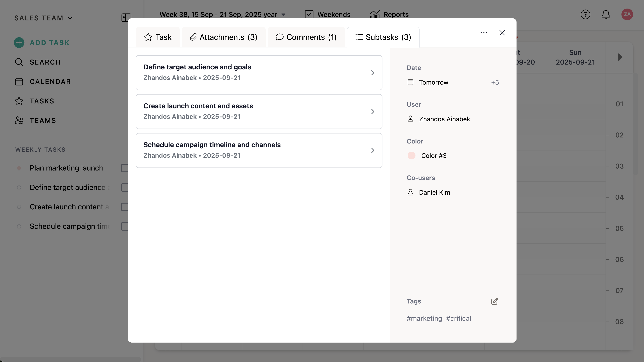Check the Plan marketing launch task box
644x362 pixels.
click(x=125, y=168)
